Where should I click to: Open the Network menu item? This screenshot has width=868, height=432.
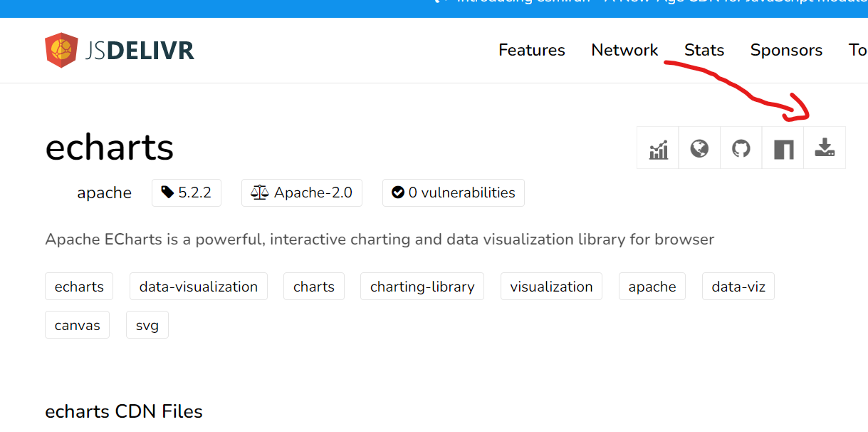(624, 50)
